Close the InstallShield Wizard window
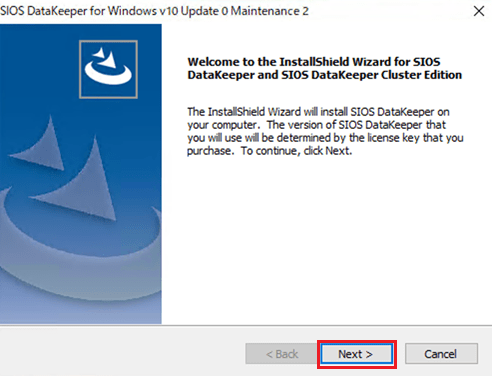 pos(479,11)
